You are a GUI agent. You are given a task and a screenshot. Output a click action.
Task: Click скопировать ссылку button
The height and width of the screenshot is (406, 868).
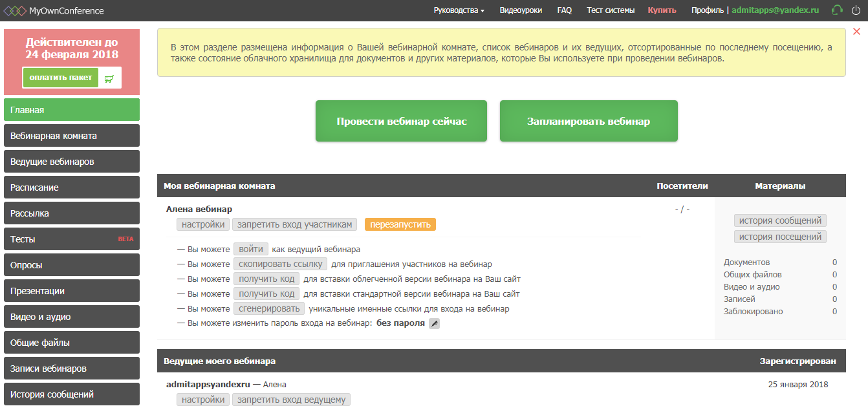tap(280, 264)
